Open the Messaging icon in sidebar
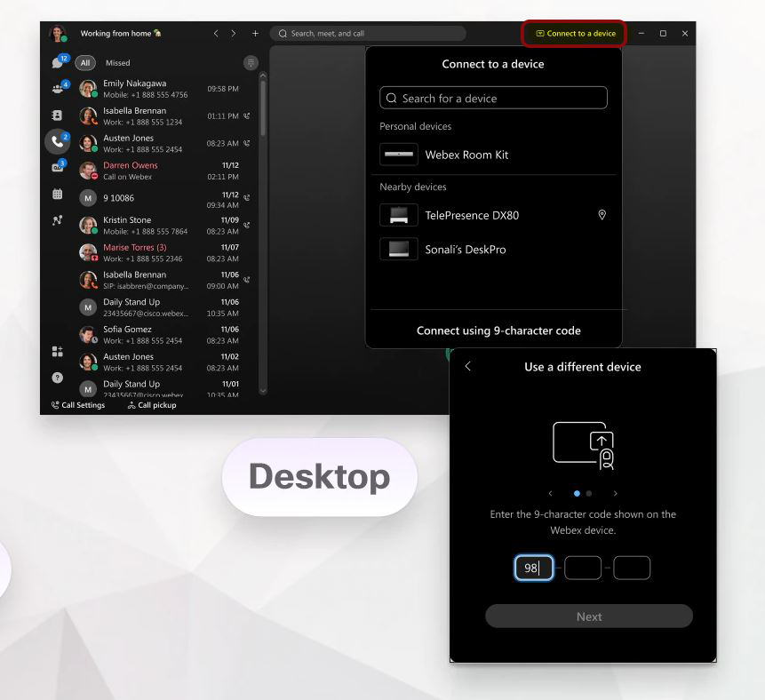Viewport: 765px width, 700px height. (x=58, y=62)
